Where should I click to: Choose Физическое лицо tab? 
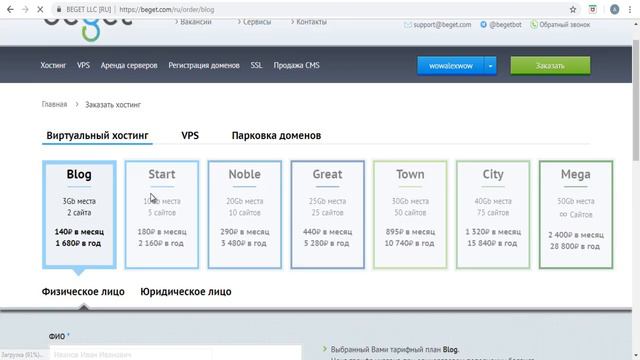[83, 292]
